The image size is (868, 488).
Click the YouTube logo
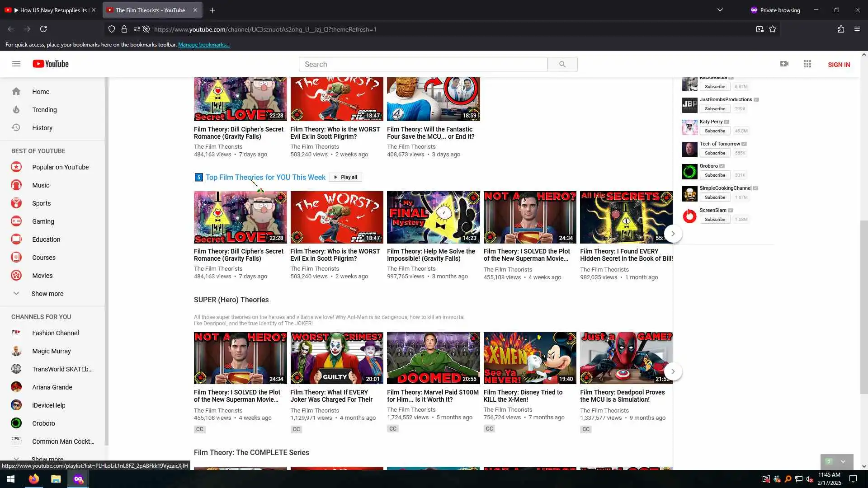51,64
